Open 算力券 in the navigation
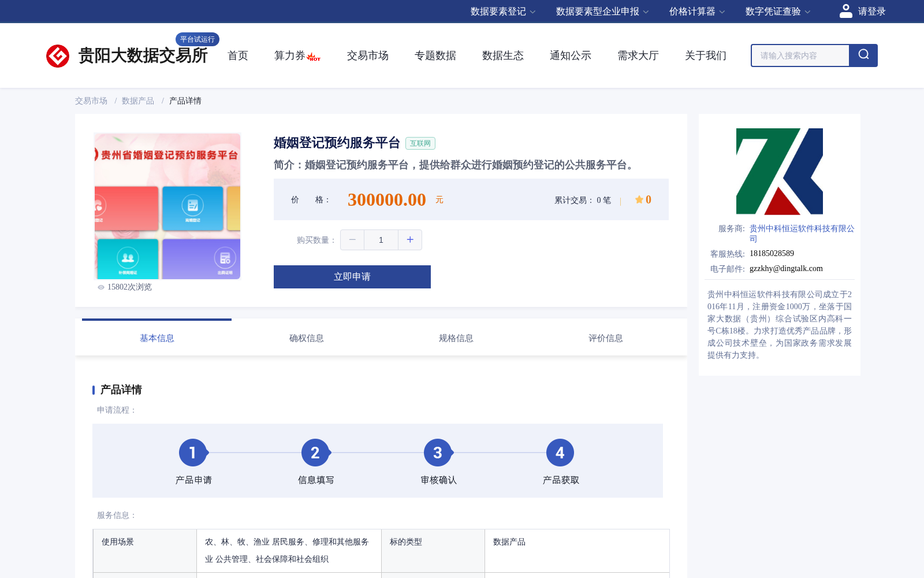The width and height of the screenshot is (924, 578). click(x=290, y=55)
